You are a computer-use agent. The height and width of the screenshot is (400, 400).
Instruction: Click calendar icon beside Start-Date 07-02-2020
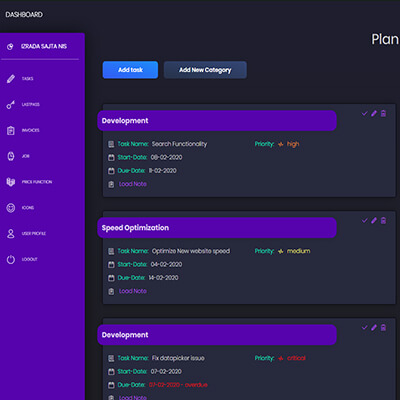(x=111, y=371)
